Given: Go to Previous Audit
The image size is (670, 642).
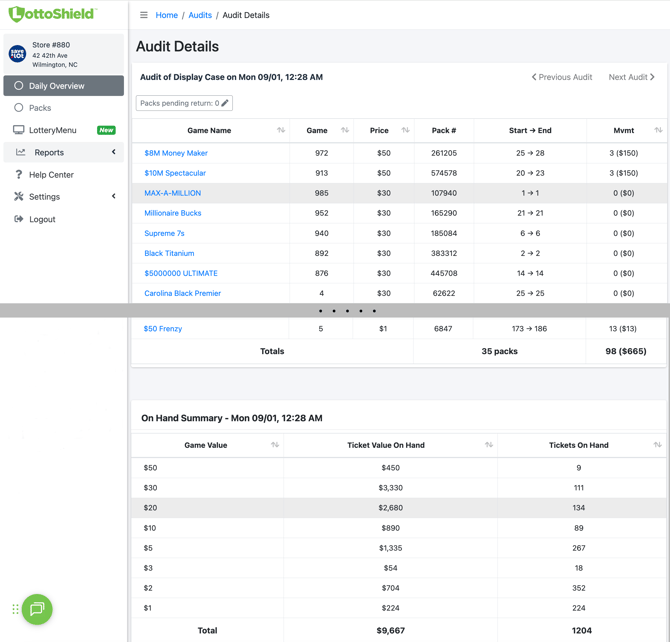Looking at the screenshot, I should pos(562,77).
